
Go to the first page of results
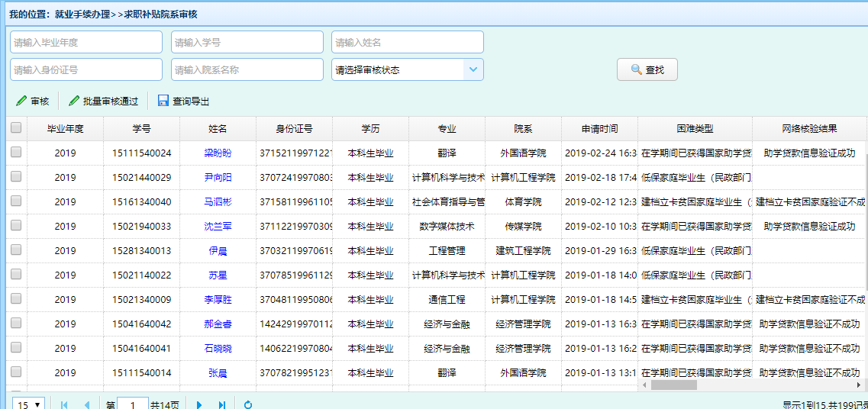click(x=64, y=404)
